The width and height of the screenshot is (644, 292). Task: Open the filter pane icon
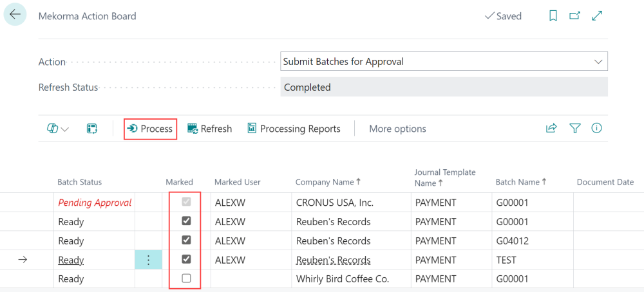coord(574,129)
